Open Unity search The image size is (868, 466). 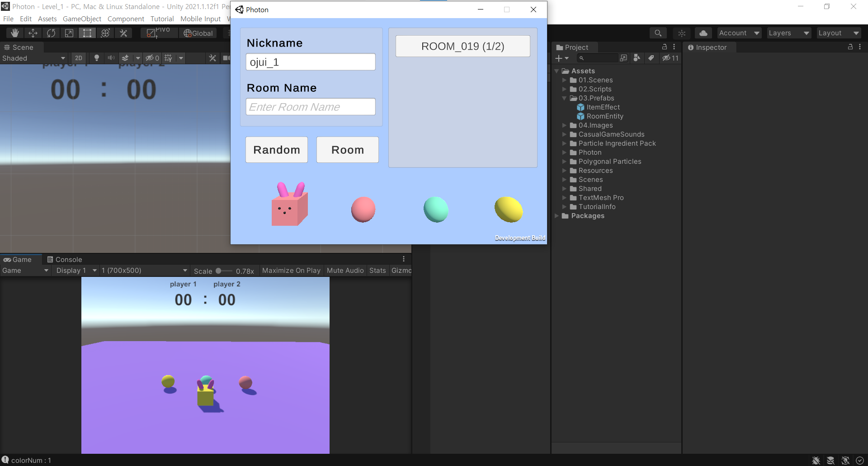[658, 33]
